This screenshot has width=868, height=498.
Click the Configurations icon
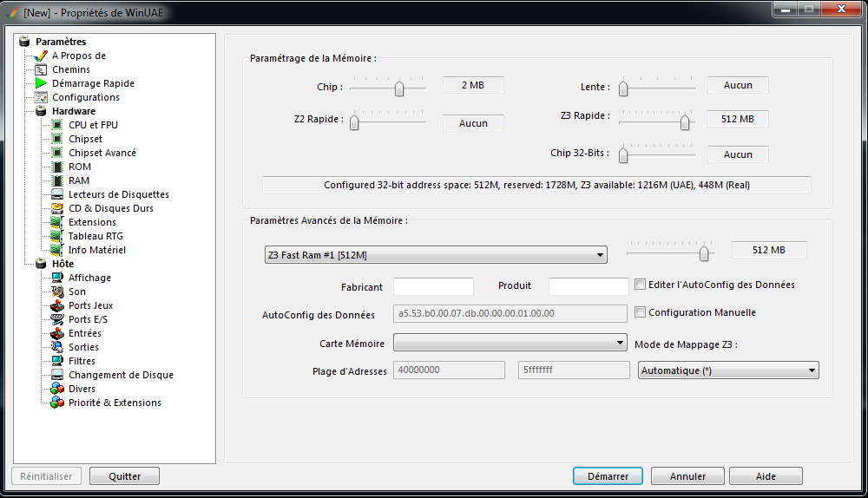coord(41,97)
